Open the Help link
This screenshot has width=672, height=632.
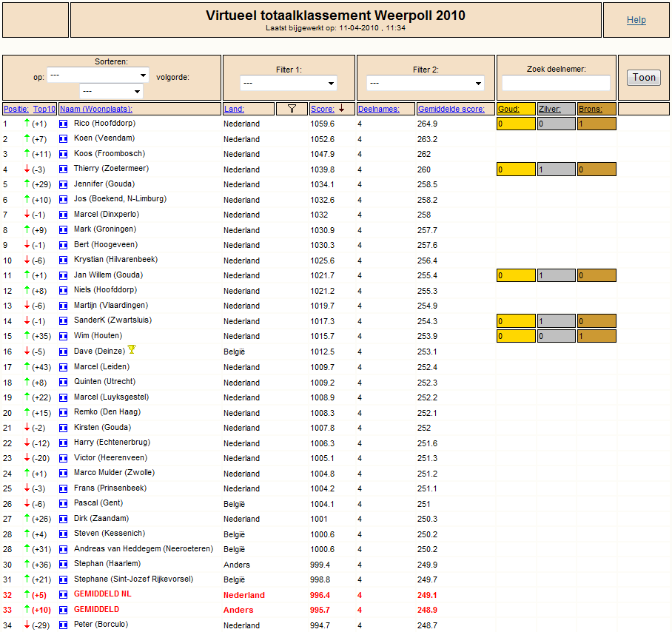pyautogui.click(x=636, y=20)
